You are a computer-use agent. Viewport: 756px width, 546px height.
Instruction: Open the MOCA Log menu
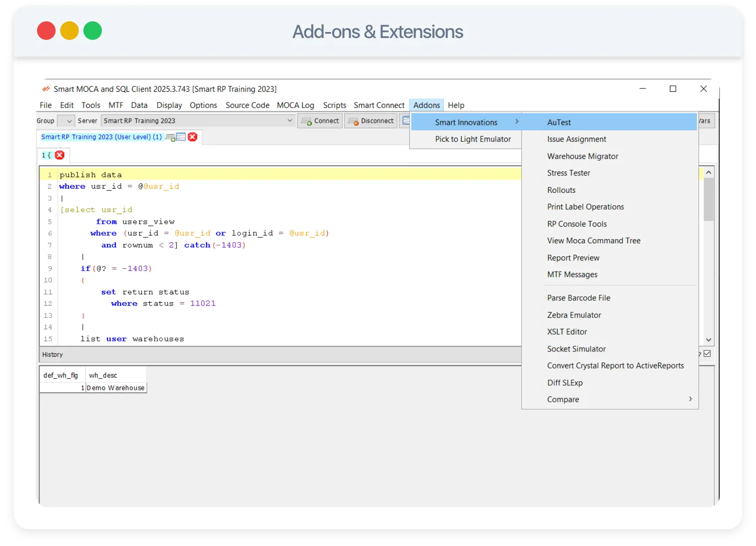(x=296, y=105)
